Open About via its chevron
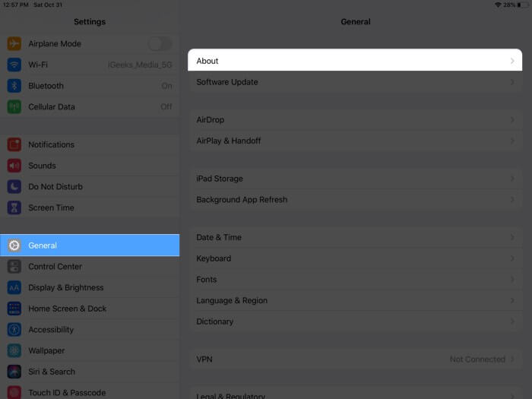The image size is (532, 399). click(512, 61)
